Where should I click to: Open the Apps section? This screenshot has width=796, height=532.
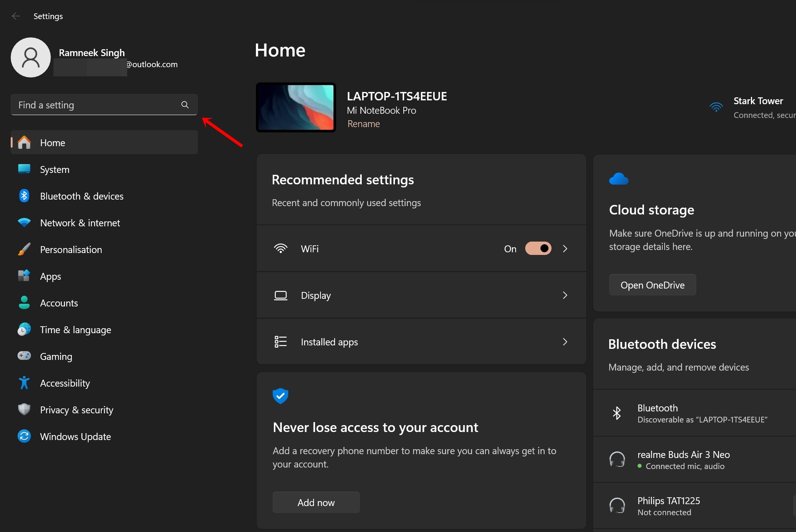[x=104, y=276]
